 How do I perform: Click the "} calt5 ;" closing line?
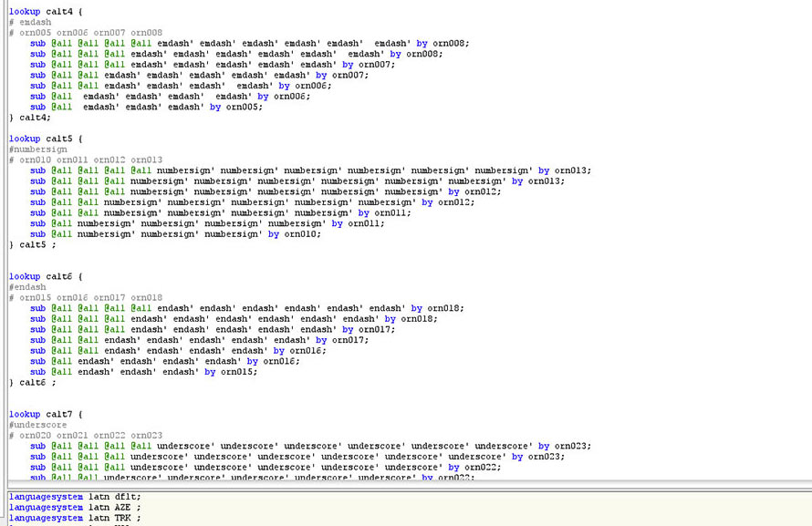(x=33, y=245)
